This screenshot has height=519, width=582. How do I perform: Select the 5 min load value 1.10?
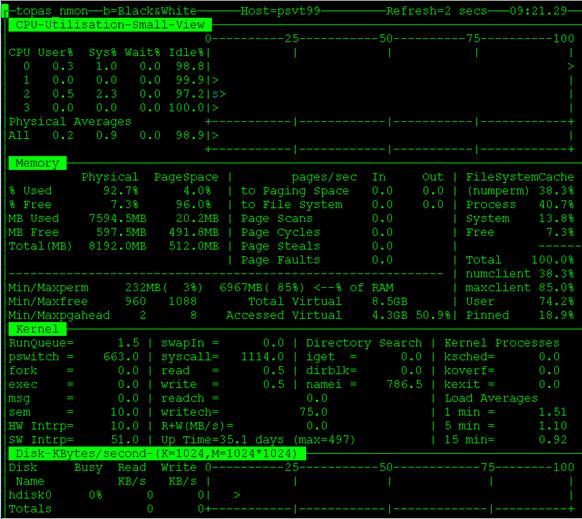(553, 425)
